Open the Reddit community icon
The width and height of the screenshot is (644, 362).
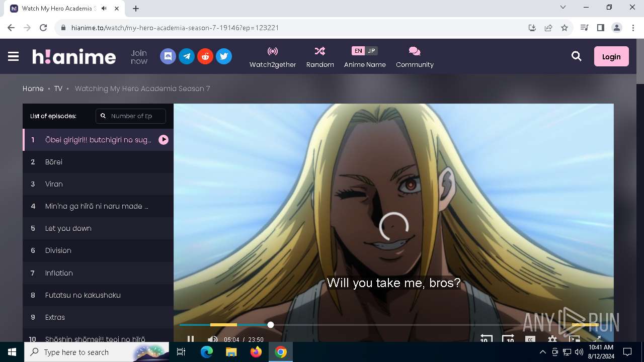click(205, 56)
